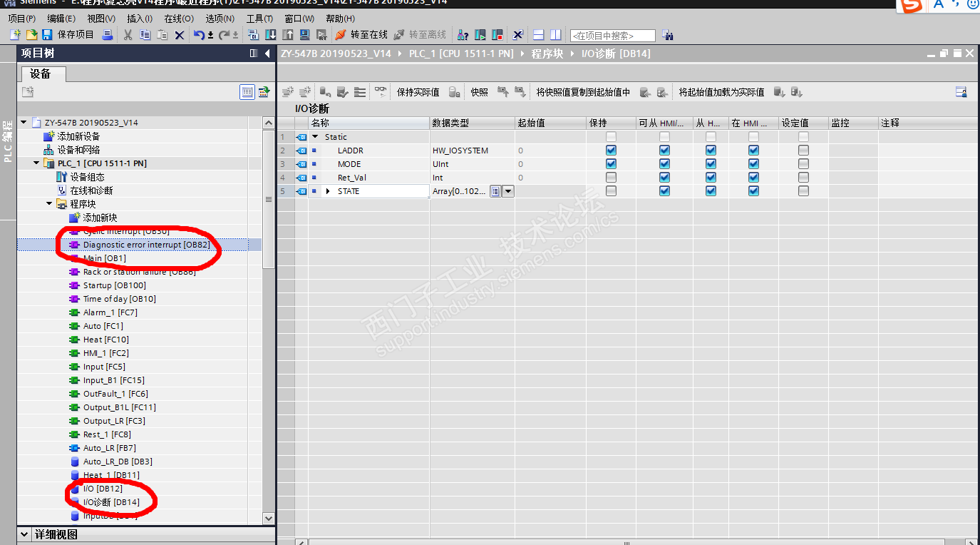Viewport: 980px width, 545px height.
Task: Click the expanded mode icon at DB toolbar end
Action: click(961, 92)
